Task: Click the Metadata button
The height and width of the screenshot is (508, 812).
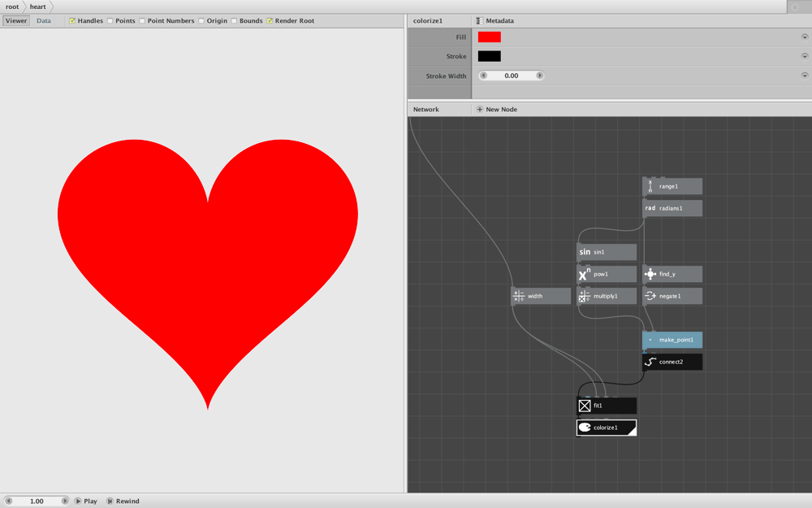Action: coord(495,21)
